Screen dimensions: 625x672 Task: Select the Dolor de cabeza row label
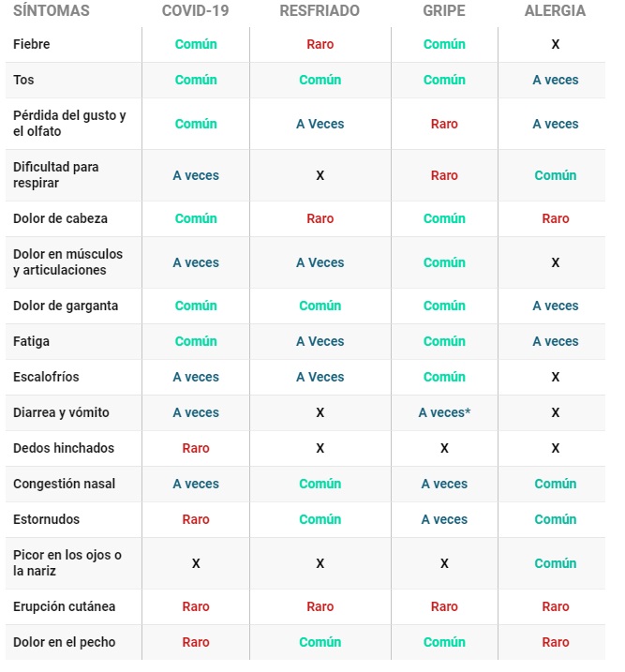[60, 218]
